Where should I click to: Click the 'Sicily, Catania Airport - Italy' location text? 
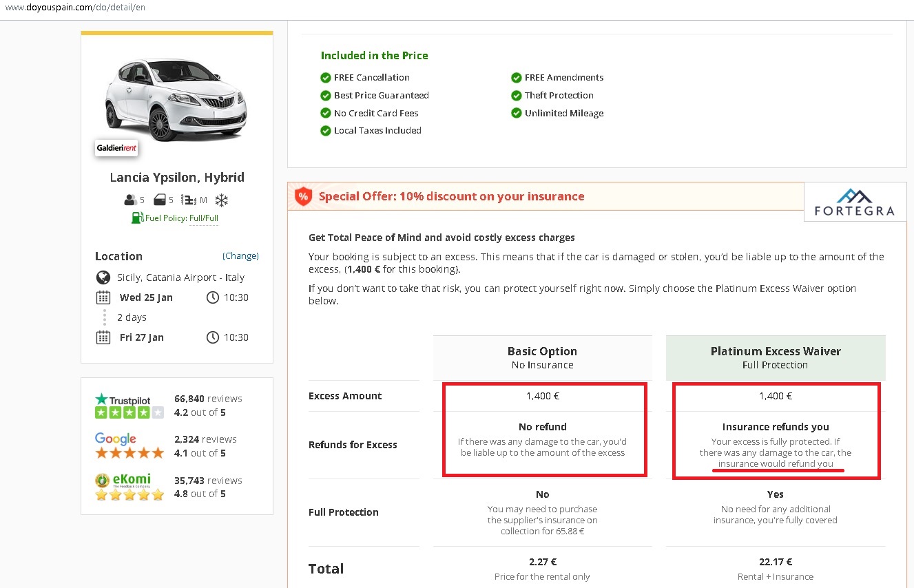(x=180, y=277)
